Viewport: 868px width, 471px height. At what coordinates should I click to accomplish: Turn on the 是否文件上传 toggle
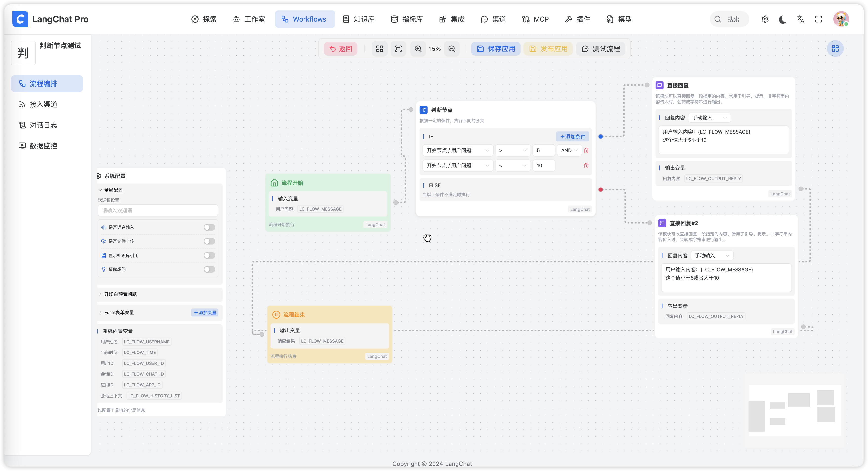tap(209, 241)
